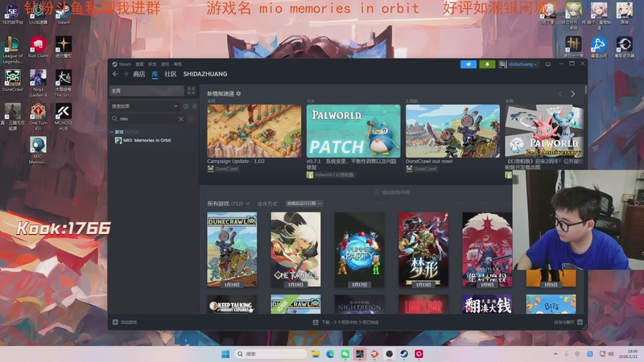Click the blue megaphone announcements button
Screen dimensions: 644x362
[x=469, y=64]
